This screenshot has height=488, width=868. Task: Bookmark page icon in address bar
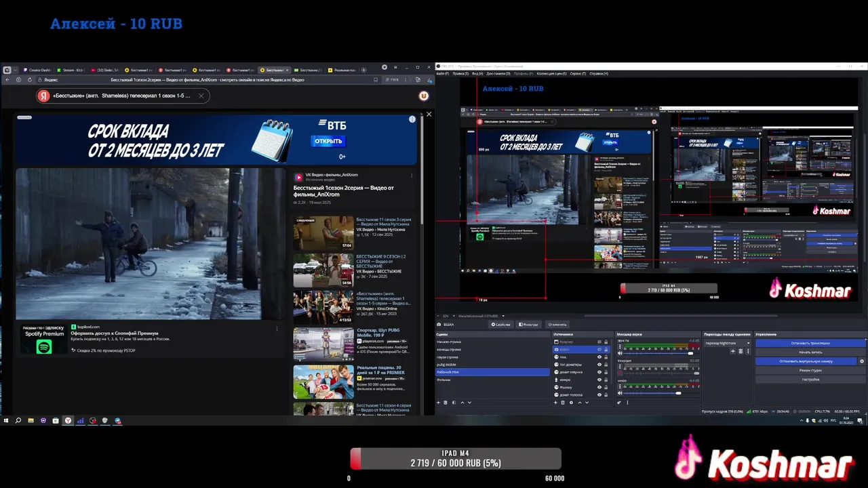coord(376,80)
